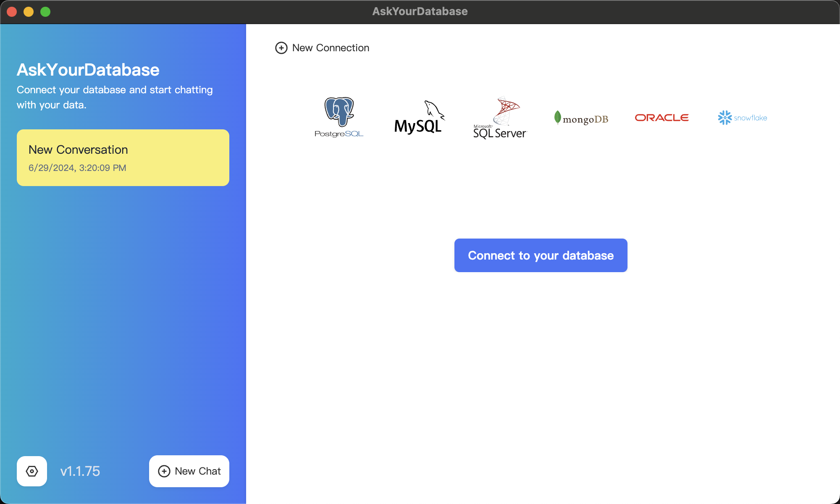This screenshot has width=840, height=504.
Task: Open the New Connection link
Action: pos(331,48)
